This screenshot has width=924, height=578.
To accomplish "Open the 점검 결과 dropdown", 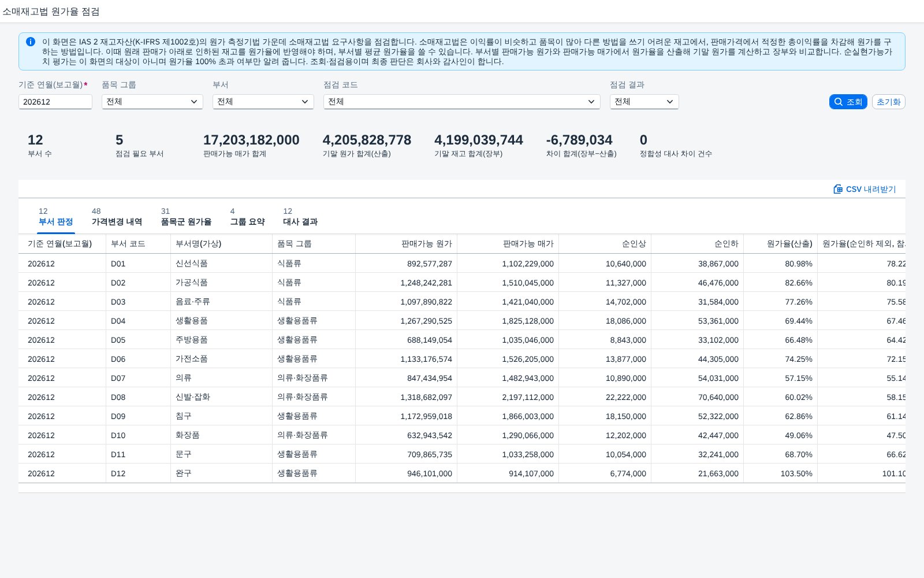I will pos(644,102).
